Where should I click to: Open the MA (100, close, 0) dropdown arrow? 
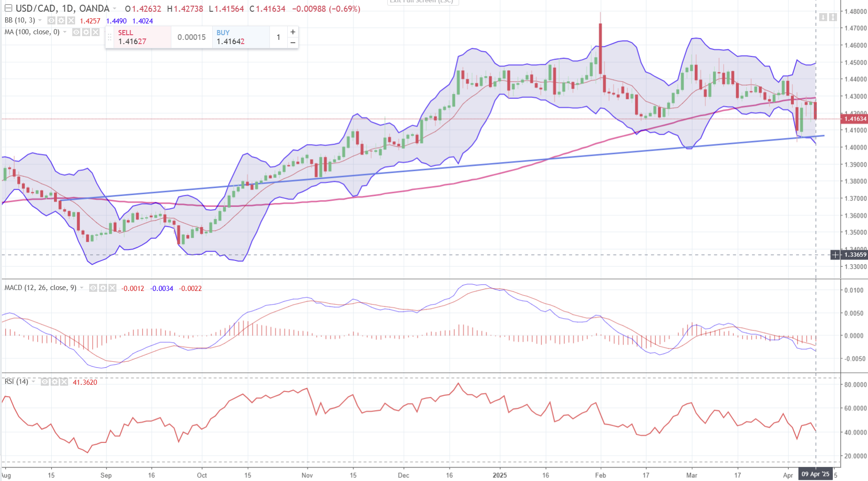(65, 32)
